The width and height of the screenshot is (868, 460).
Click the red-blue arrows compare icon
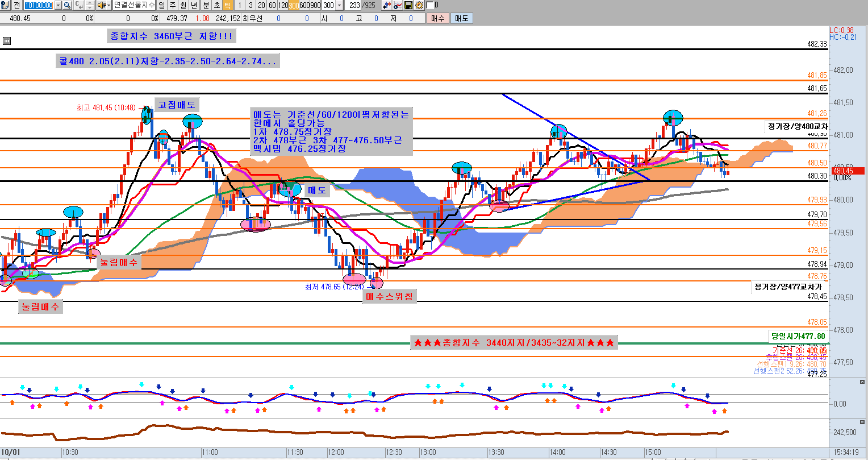click(386, 5)
